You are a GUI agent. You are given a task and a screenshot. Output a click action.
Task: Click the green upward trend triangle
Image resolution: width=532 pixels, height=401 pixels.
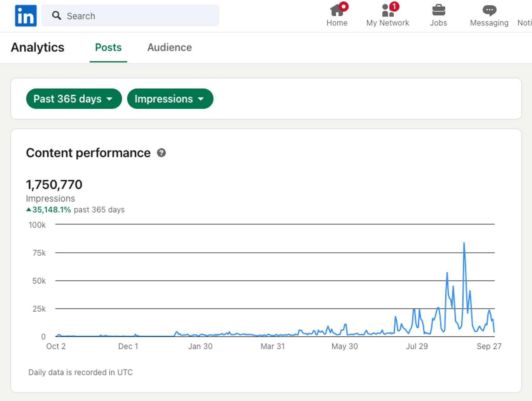pos(29,210)
